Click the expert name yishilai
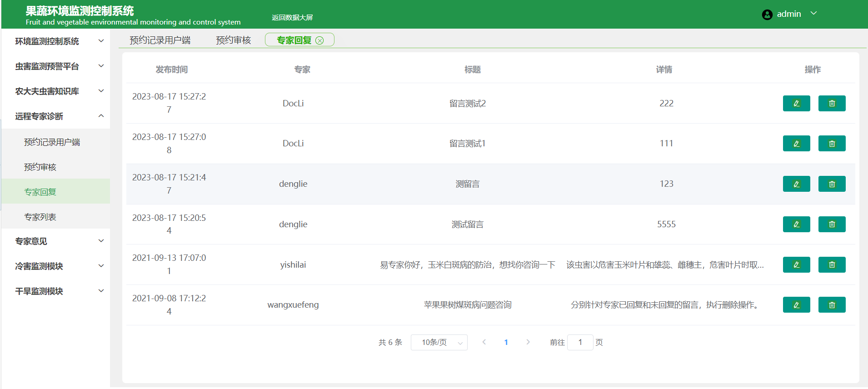This screenshot has width=868, height=389. [293, 264]
